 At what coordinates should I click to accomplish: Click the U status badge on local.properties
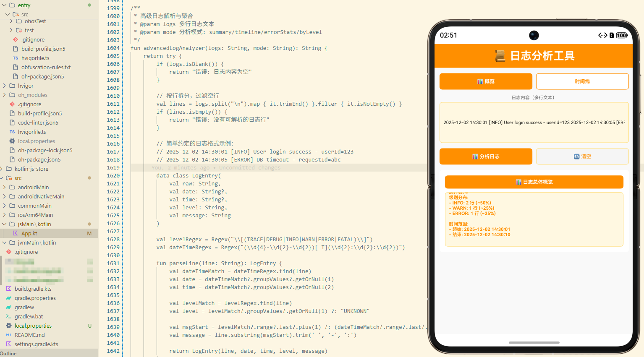tap(89, 326)
